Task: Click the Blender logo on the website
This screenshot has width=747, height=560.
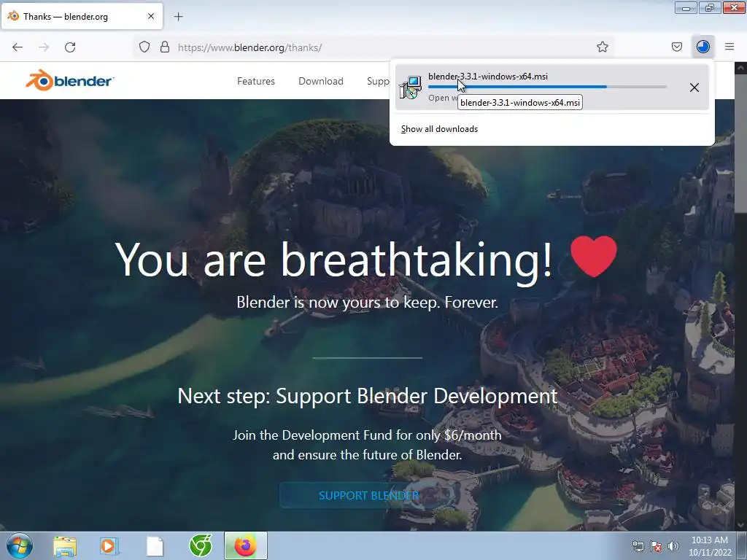Action: point(69,80)
